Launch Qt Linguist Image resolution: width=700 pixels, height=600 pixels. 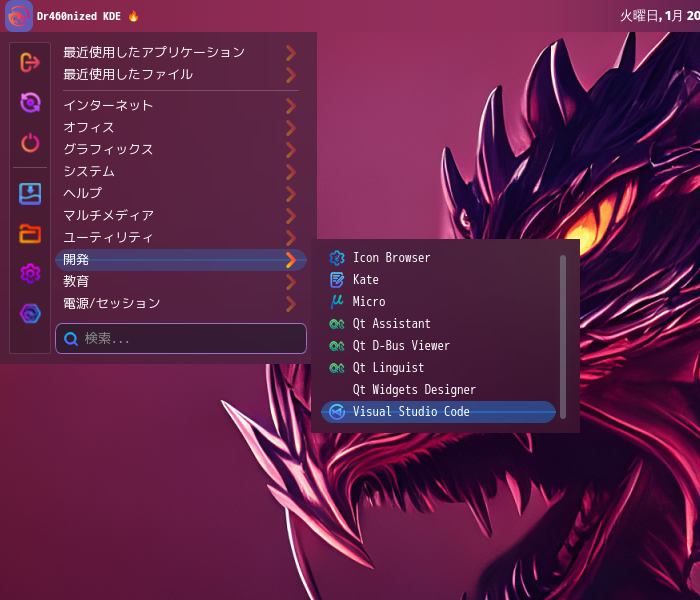(438, 367)
